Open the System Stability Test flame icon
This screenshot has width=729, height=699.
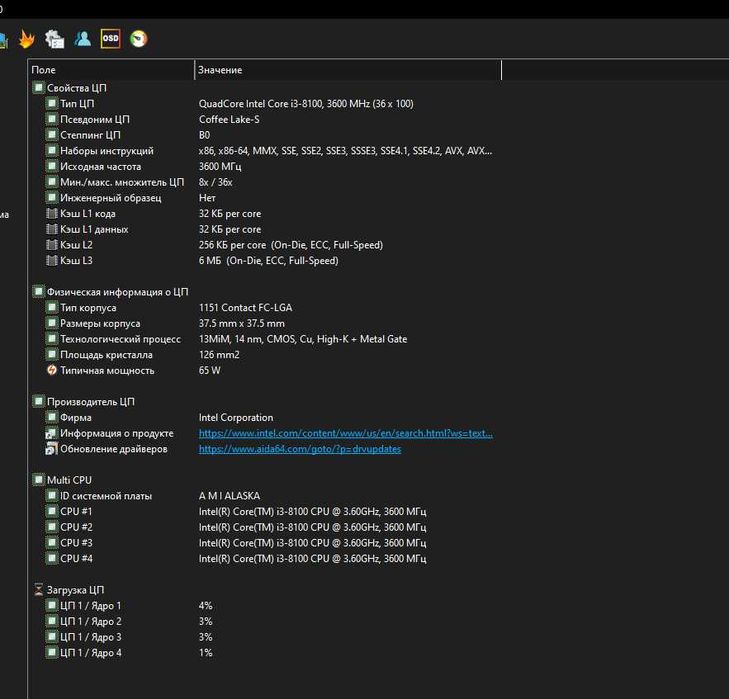pyautogui.click(x=27, y=39)
